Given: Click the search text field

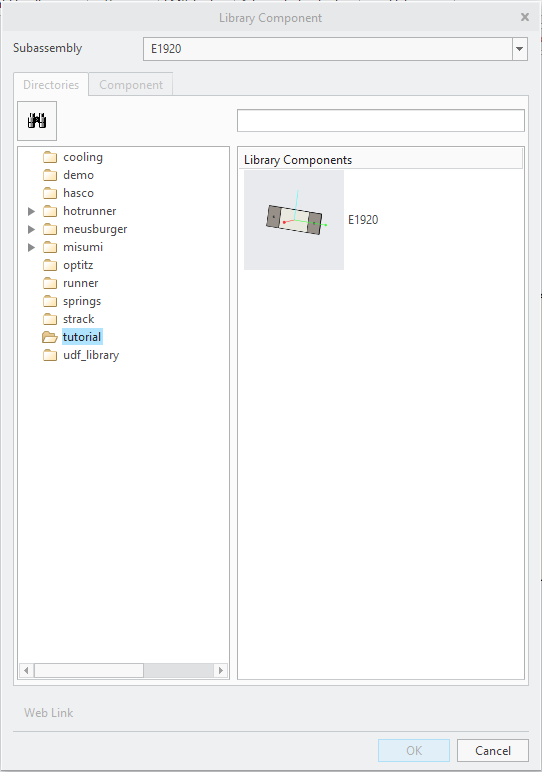Looking at the screenshot, I should 381,121.
